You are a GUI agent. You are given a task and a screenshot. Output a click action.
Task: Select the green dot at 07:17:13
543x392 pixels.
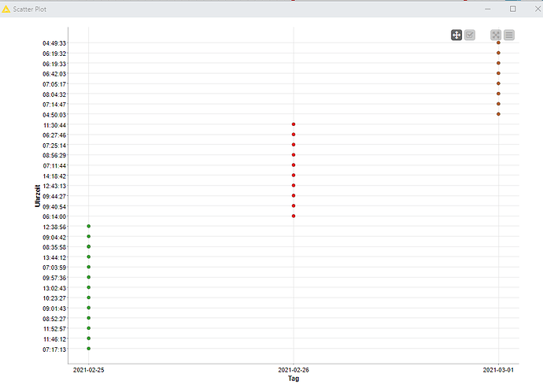(x=89, y=349)
